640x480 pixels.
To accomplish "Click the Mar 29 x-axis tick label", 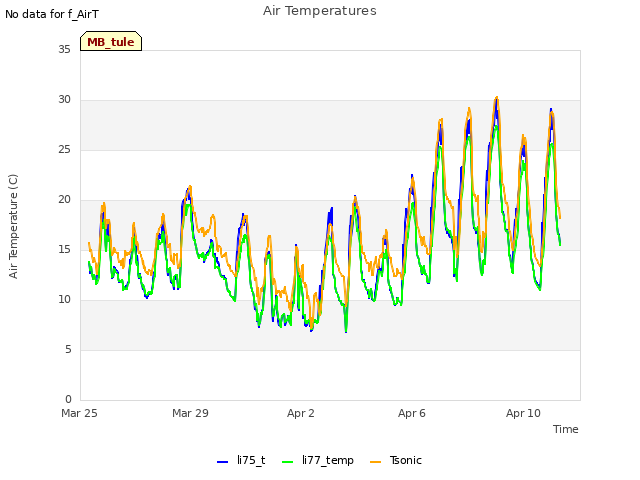I will (190, 413).
